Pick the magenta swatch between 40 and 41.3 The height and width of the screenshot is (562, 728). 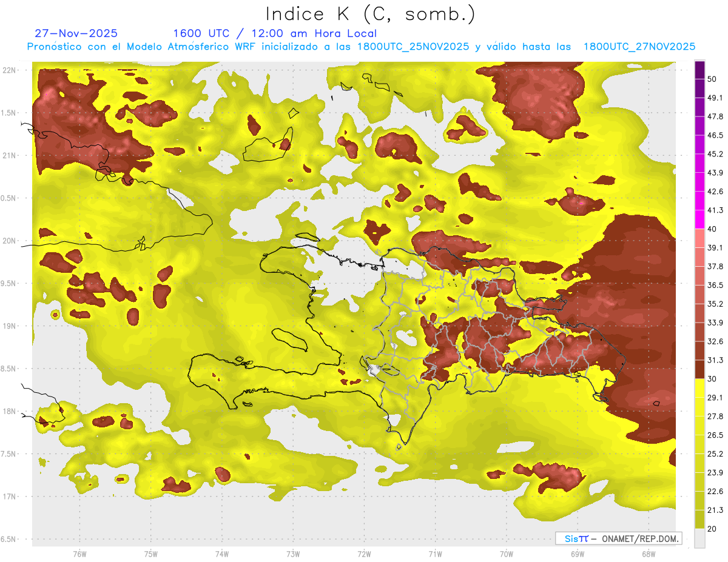699,219
